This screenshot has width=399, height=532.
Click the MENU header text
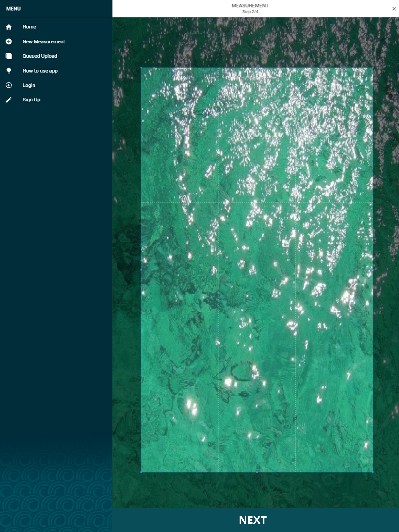tap(13, 9)
